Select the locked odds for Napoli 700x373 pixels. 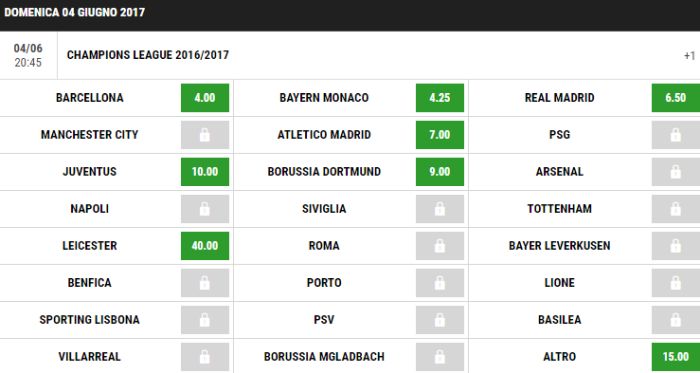pyautogui.click(x=205, y=209)
